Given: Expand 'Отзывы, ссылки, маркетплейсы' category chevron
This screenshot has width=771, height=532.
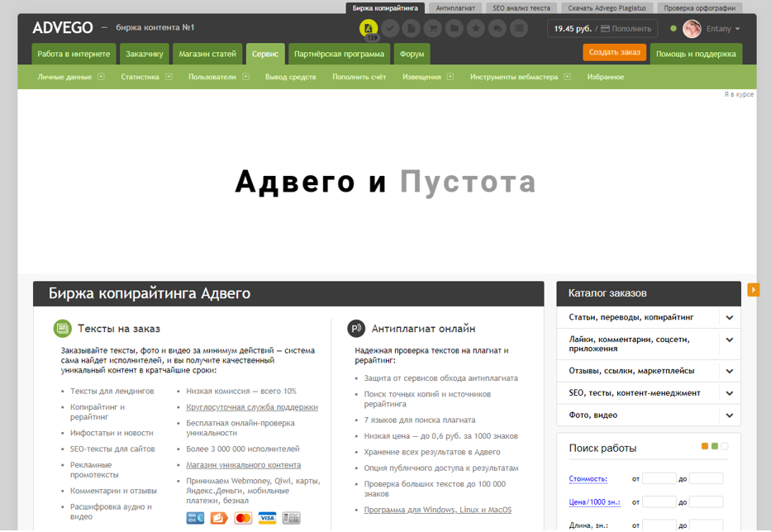Looking at the screenshot, I should [x=730, y=371].
